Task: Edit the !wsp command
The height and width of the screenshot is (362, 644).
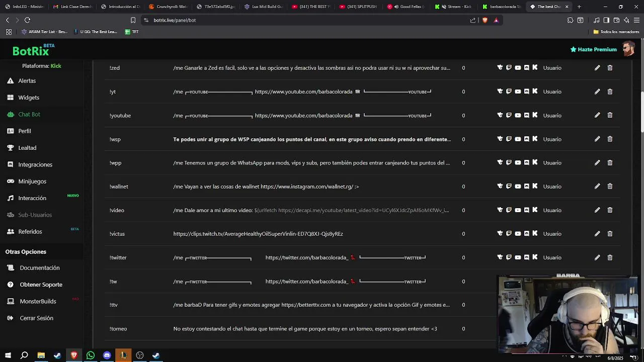Action: 597,139
